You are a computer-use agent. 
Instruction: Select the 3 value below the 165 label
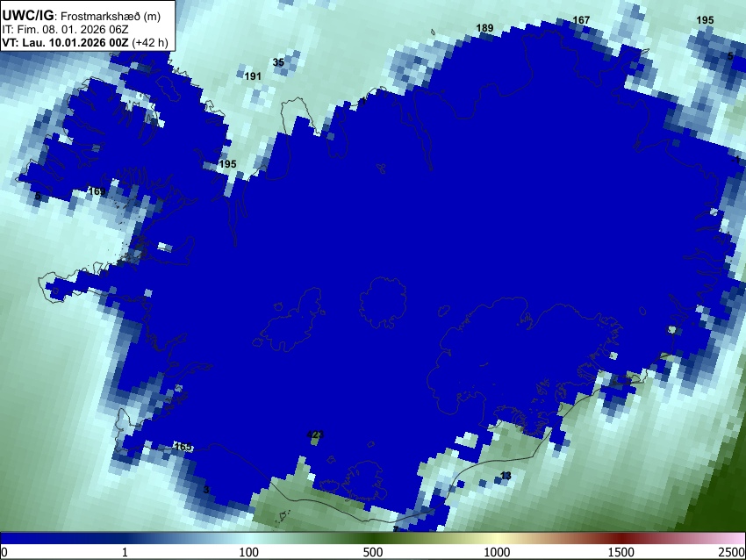pyautogui.click(x=206, y=490)
